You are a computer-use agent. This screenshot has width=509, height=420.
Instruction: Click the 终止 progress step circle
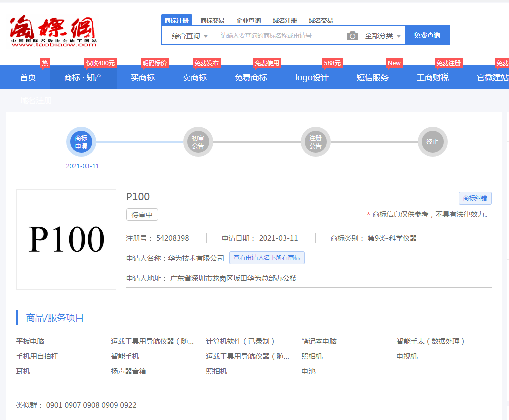click(x=432, y=142)
